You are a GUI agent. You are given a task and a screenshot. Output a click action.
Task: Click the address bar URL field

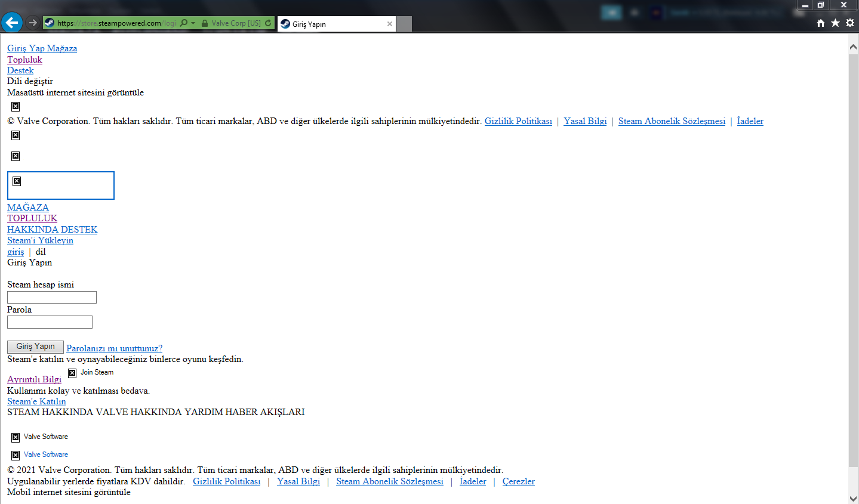(x=116, y=23)
